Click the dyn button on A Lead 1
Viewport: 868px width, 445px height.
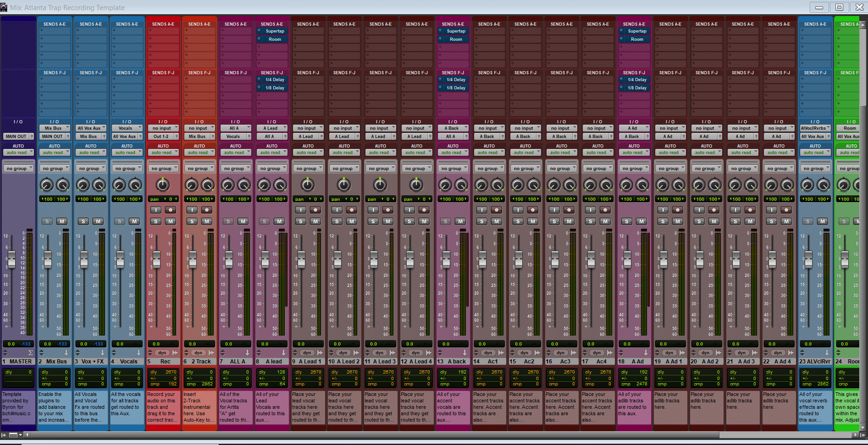[307, 353]
